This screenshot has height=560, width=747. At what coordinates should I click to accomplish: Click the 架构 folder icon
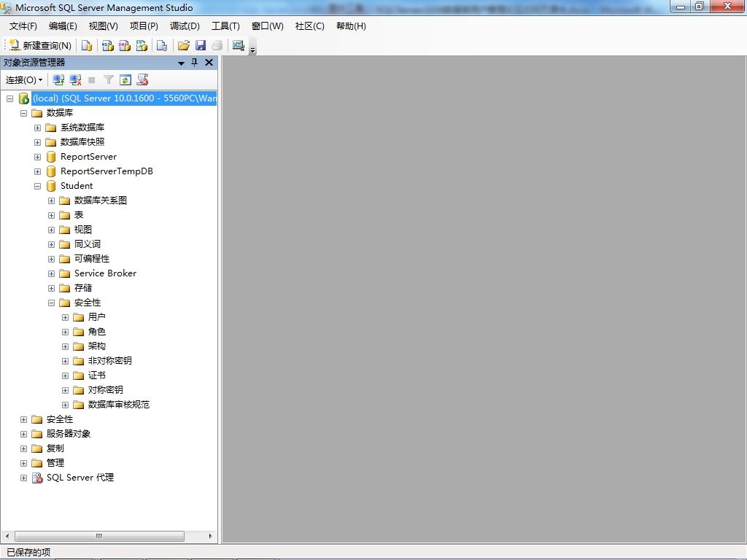point(79,346)
